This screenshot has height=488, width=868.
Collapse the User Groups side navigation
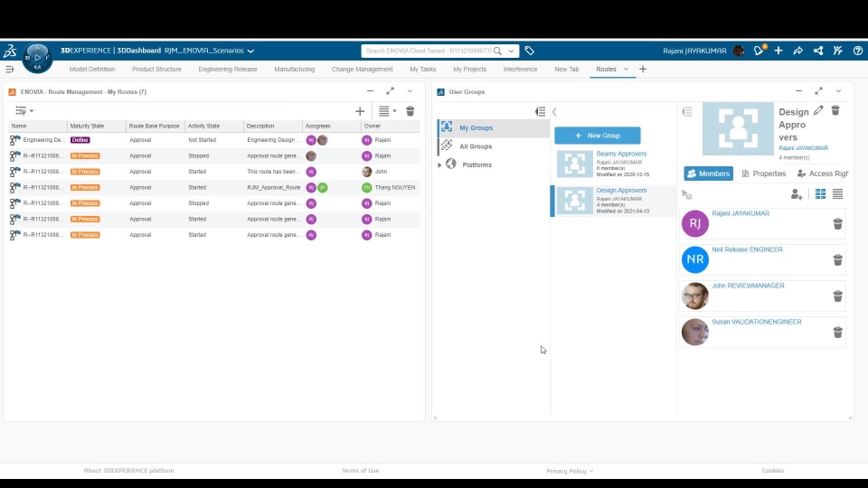coord(541,111)
